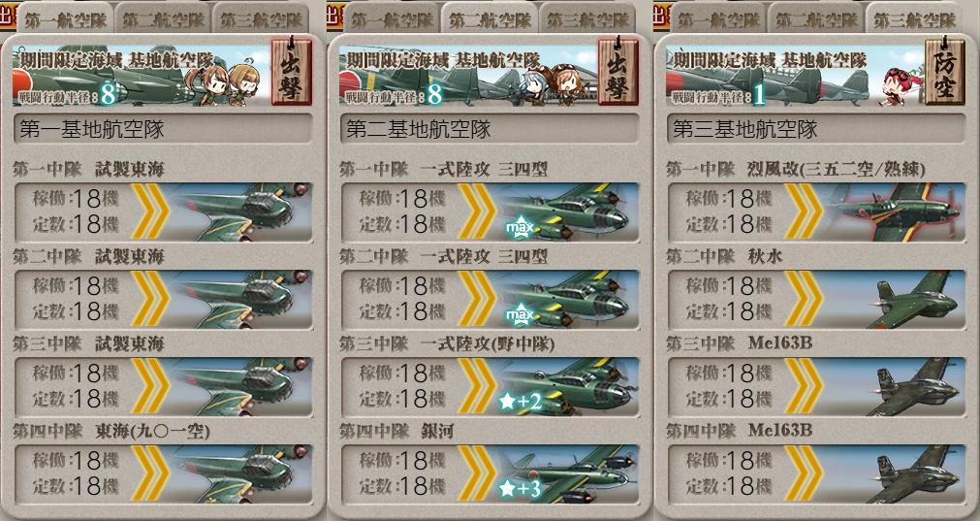The height and width of the screenshot is (521, 980).
Task: Click the 東海(九〇一空) patrol aircraft image
Action: 240,474
